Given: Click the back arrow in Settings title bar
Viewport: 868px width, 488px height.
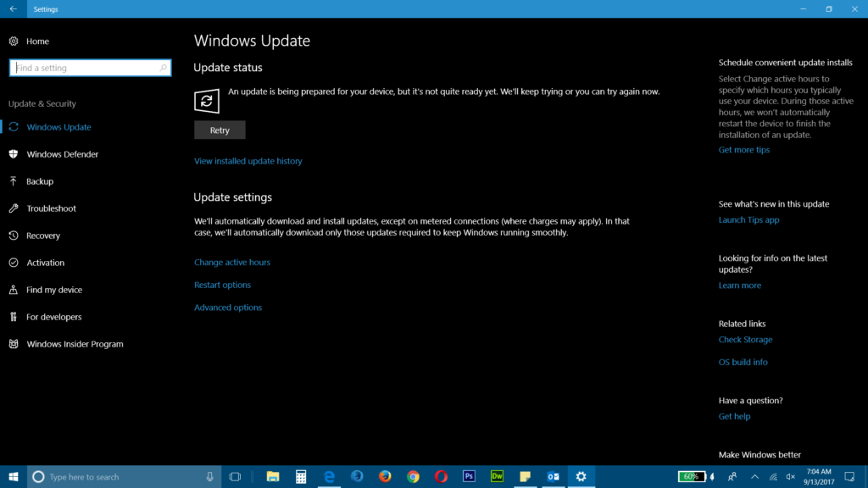Looking at the screenshot, I should 13,8.
